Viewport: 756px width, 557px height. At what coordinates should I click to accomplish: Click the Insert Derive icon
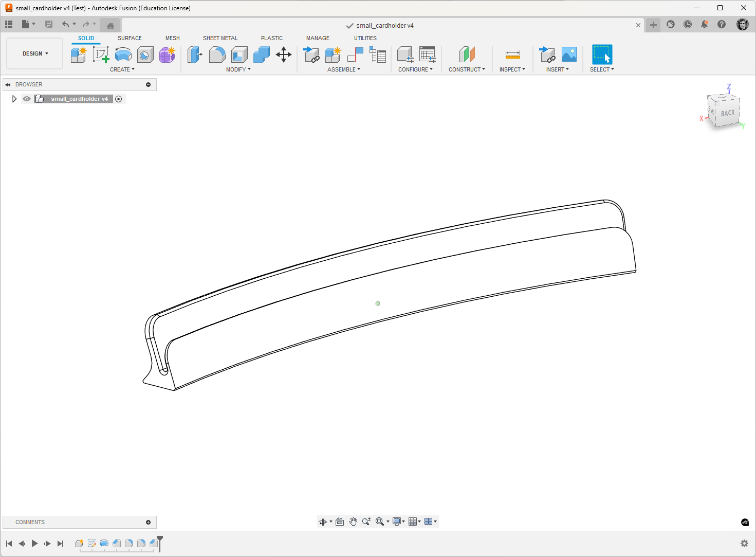coord(547,55)
